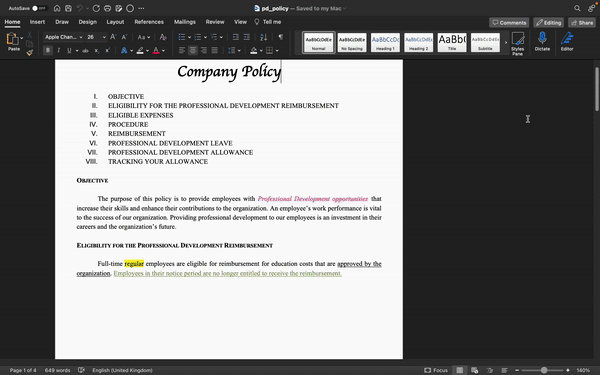600x375 pixels.
Task: Toggle Center text alignment
Action: click(193, 50)
